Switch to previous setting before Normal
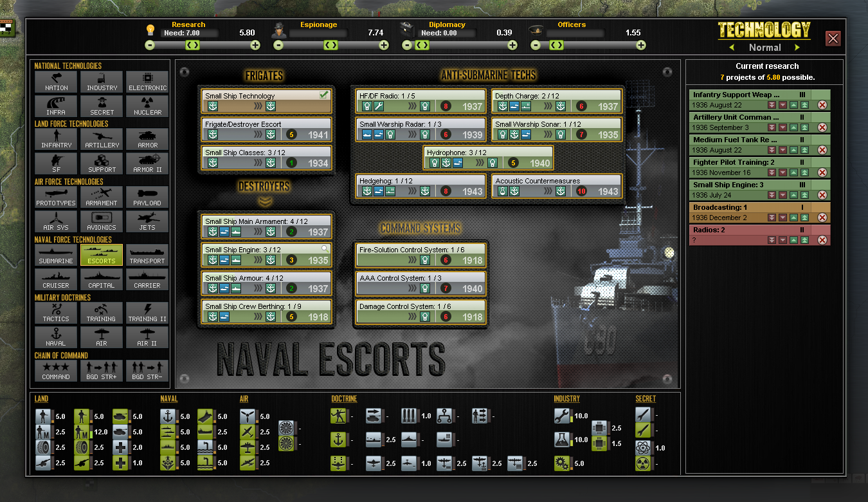The width and height of the screenshot is (868, 502). pos(732,48)
